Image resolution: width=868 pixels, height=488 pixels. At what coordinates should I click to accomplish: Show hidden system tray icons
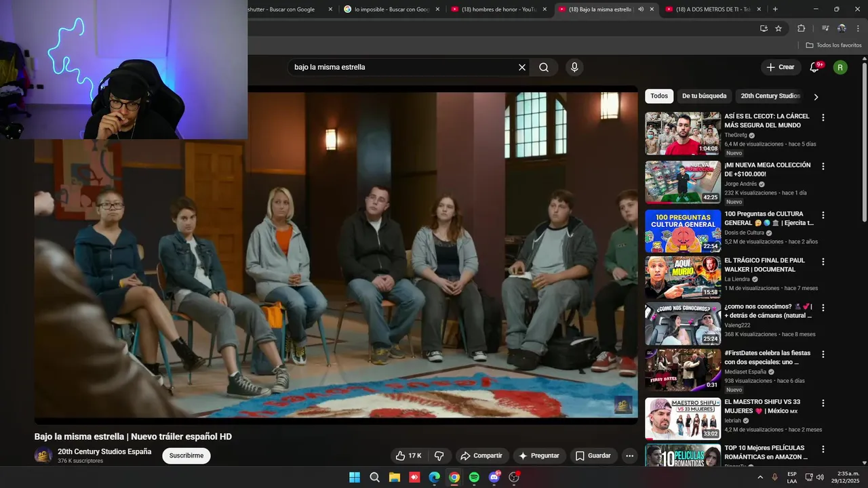pos(759,477)
